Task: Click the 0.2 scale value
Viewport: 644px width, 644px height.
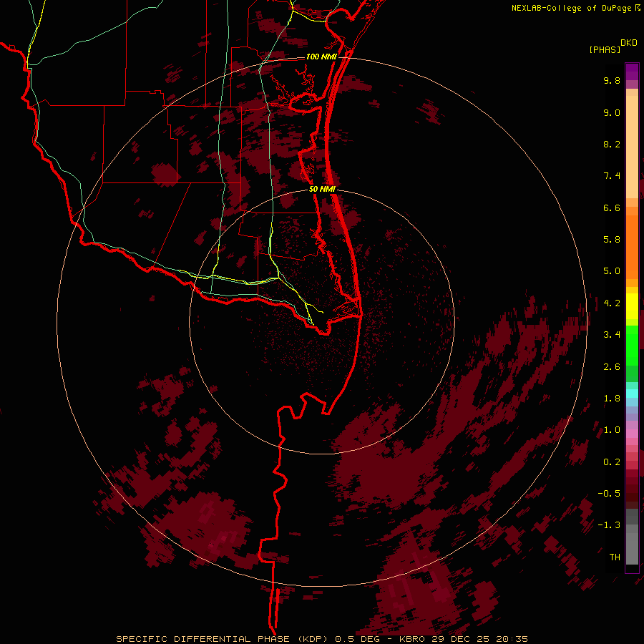Action: pyautogui.click(x=612, y=462)
